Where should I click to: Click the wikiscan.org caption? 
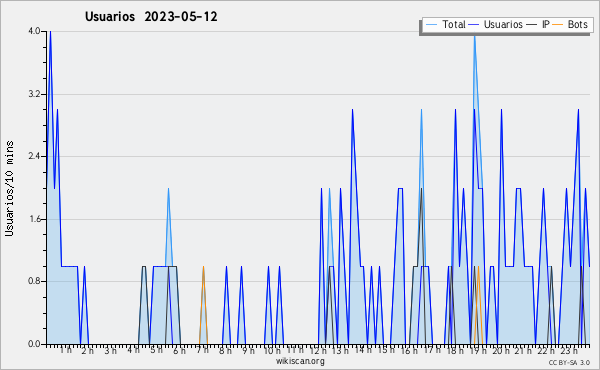click(x=300, y=361)
